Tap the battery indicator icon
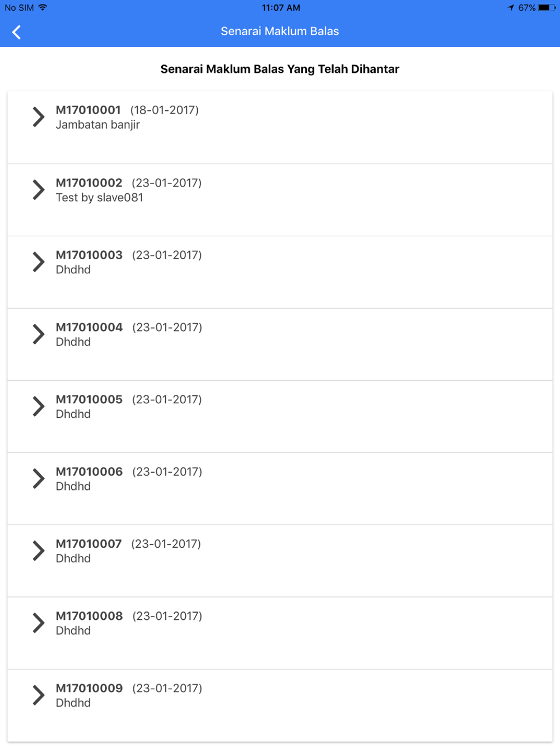The width and height of the screenshot is (560, 747). tap(547, 8)
